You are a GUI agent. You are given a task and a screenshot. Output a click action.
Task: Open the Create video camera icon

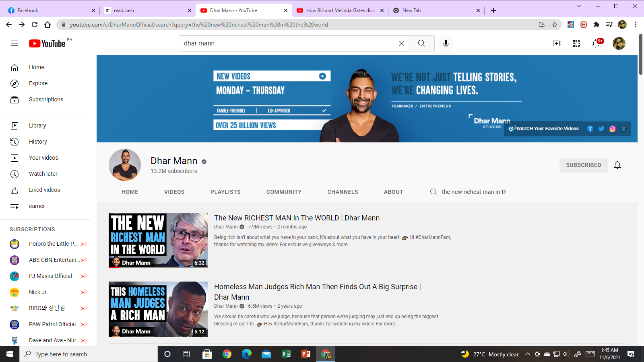click(557, 43)
